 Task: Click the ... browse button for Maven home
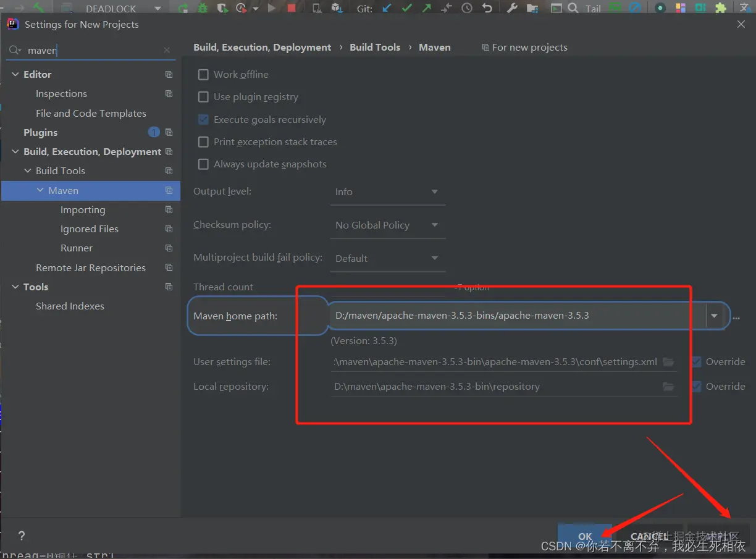coord(736,317)
